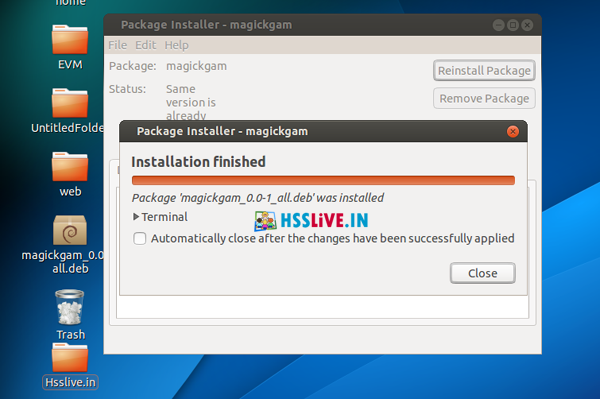600x399 pixels.
Task: Click the 'Same version is already' status text
Action: (x=191, y=102)
